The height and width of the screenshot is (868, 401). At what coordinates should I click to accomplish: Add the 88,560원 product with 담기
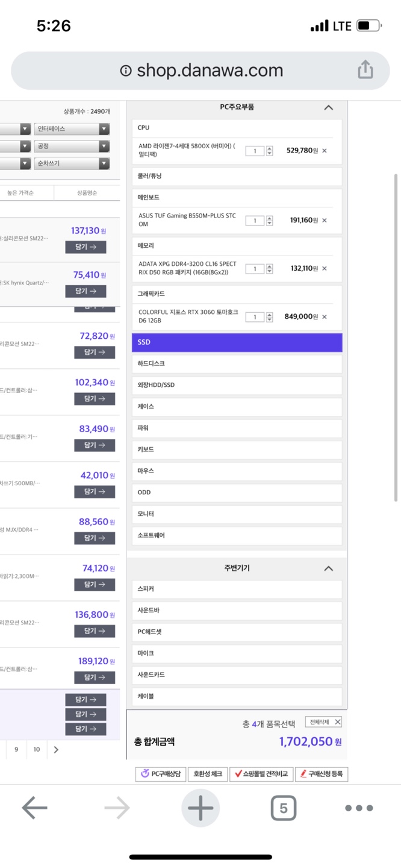pyautogui.click(x=95, y=538)
